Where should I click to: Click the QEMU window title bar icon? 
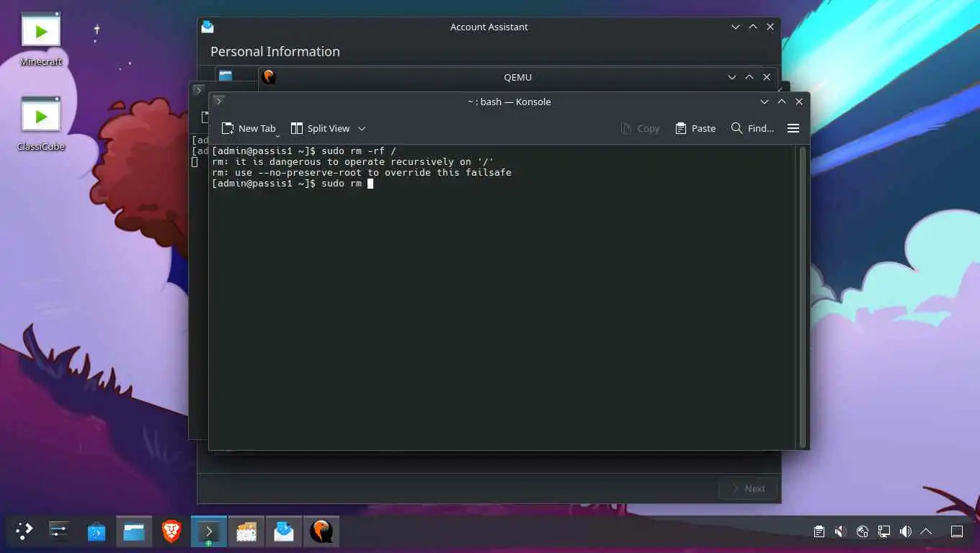point(269,77)
